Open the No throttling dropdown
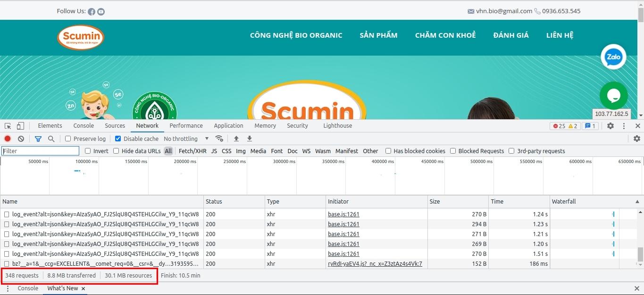Screen dimensions: 644x295 pos(186,139)
